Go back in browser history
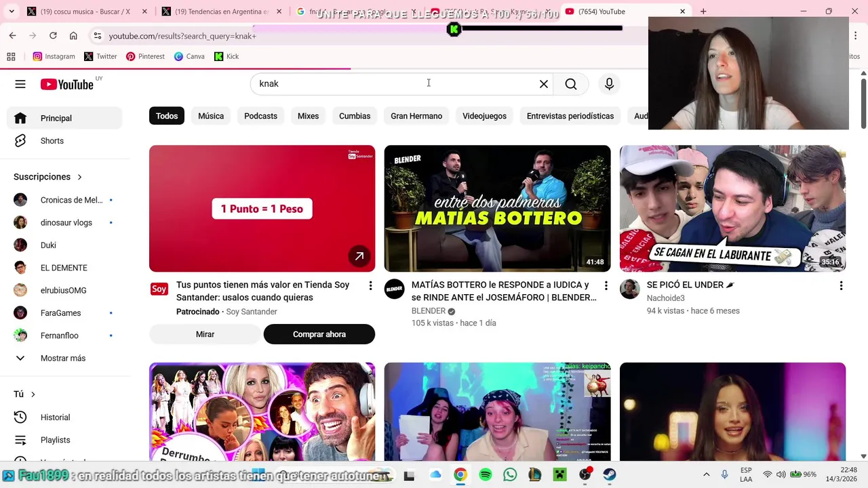 click(12, 35)
